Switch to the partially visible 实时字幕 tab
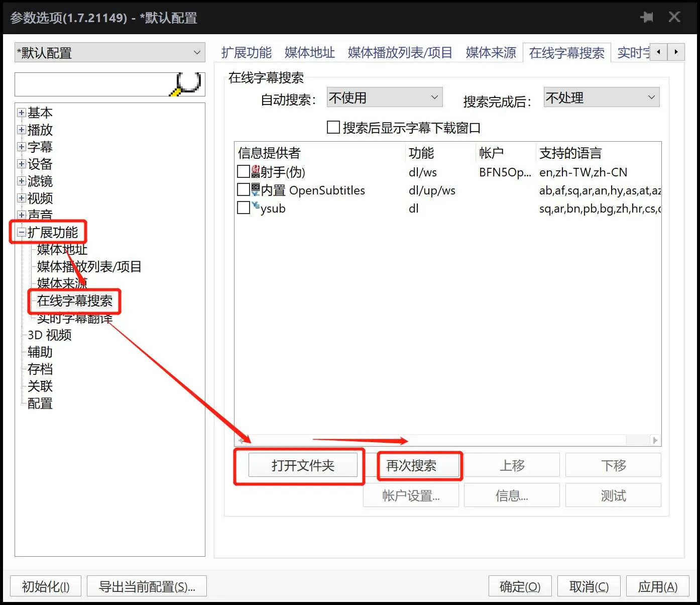The image size is (700, 605). (633, 53)
